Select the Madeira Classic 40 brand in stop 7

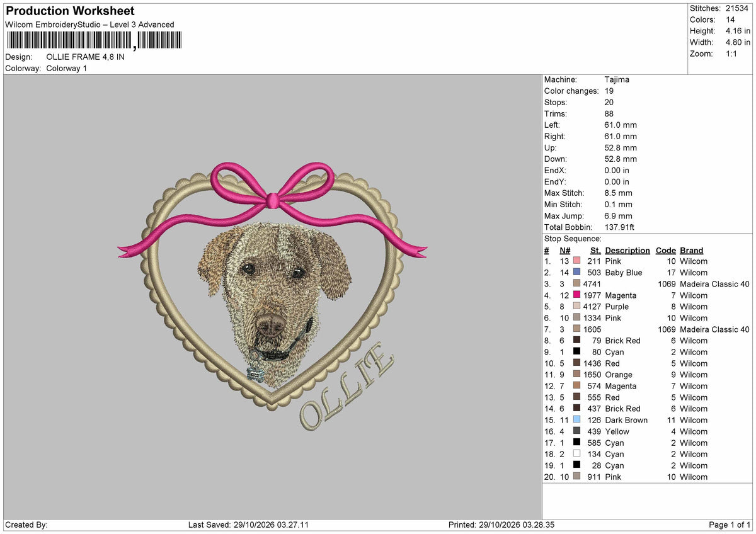click(715, 329)
